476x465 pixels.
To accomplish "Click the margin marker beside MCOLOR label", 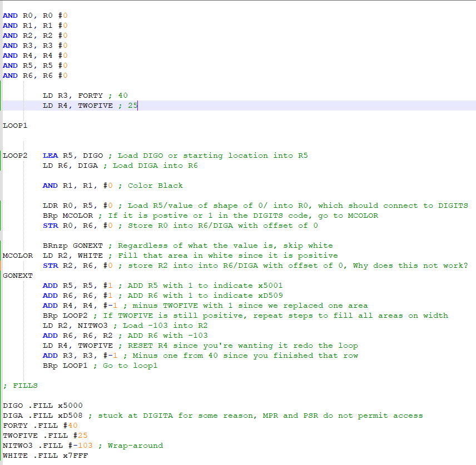I will 2,255.
